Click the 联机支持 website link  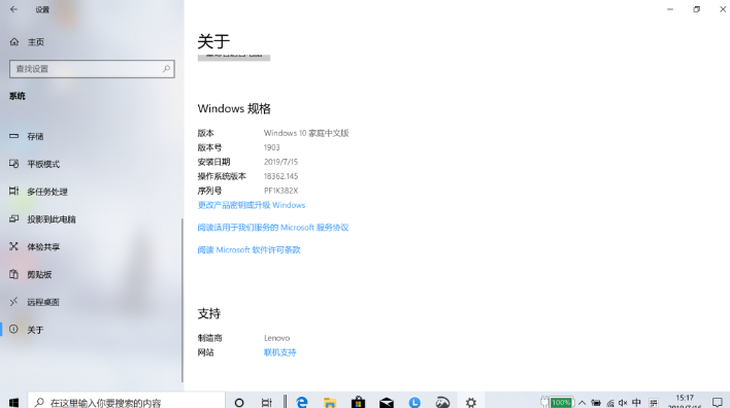(280, 352)
